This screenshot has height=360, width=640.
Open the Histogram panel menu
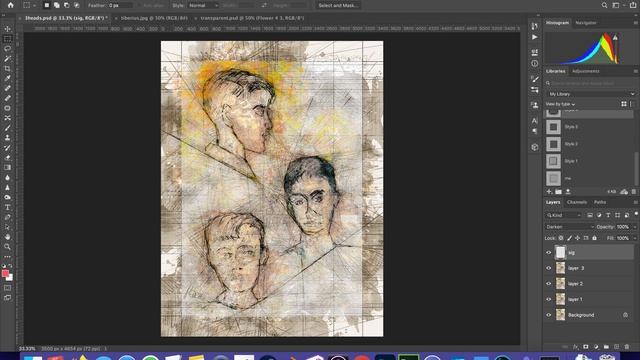[636, 23]
